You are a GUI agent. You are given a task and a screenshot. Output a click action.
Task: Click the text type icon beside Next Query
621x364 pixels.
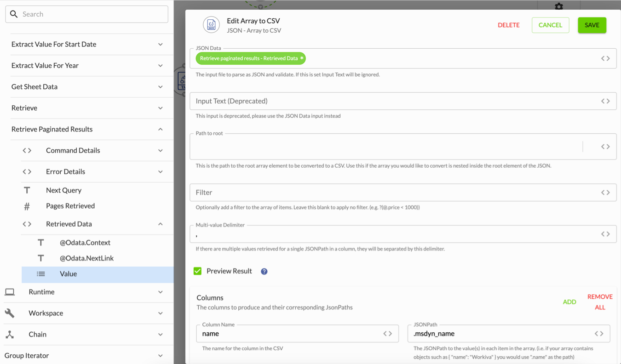click(x=27, y=190)
